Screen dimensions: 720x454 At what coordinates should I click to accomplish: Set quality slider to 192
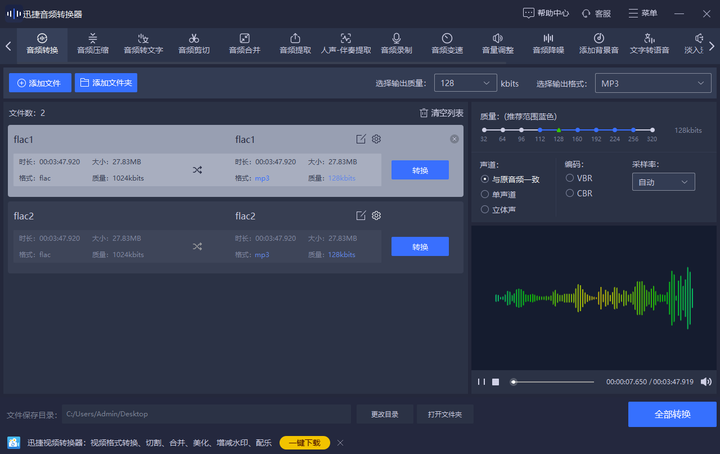click(x=596, y=130)
